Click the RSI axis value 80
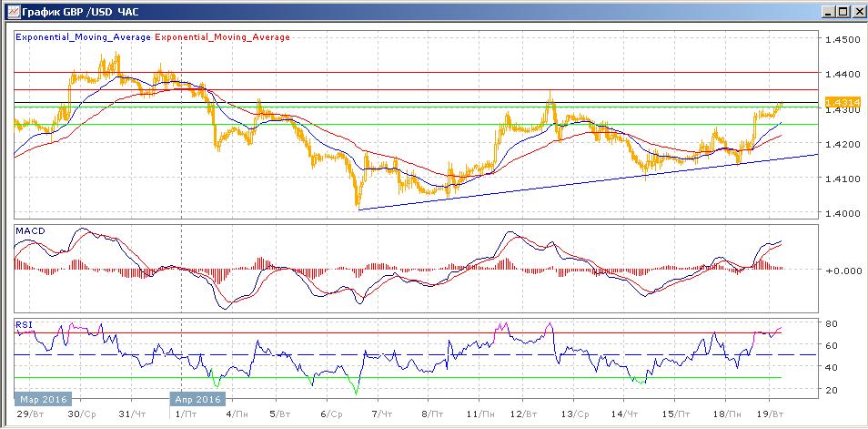 click(832, 323)
